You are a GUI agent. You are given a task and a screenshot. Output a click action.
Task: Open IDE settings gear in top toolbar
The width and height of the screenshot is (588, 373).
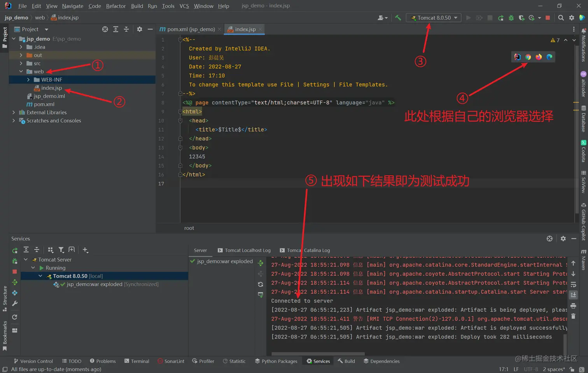click(x=572, y=18)
